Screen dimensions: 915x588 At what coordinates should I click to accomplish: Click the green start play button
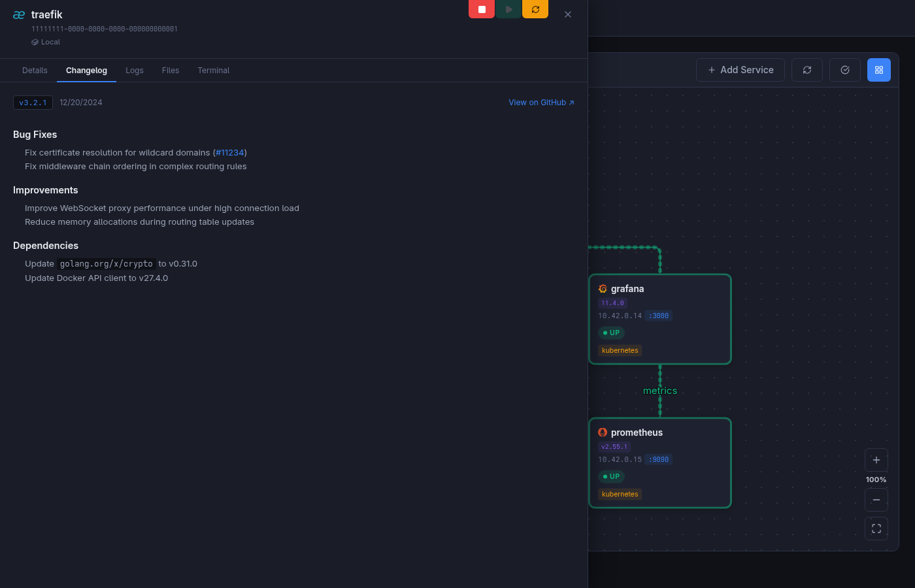[508, 9]
